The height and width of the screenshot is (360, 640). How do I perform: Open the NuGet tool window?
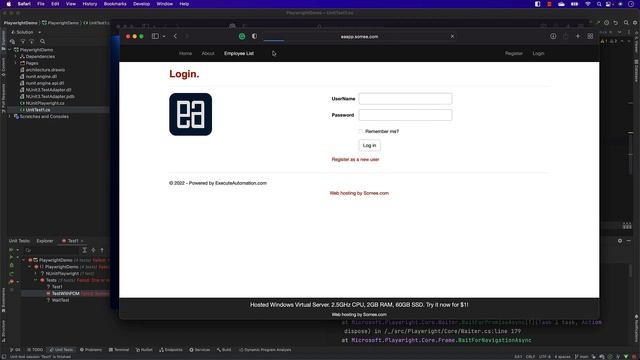click(x=144, y=350)
